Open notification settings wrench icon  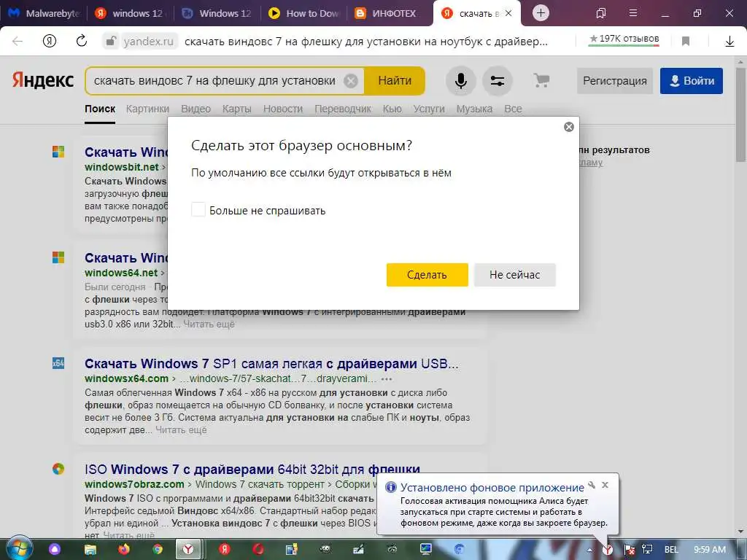[592, 485]
